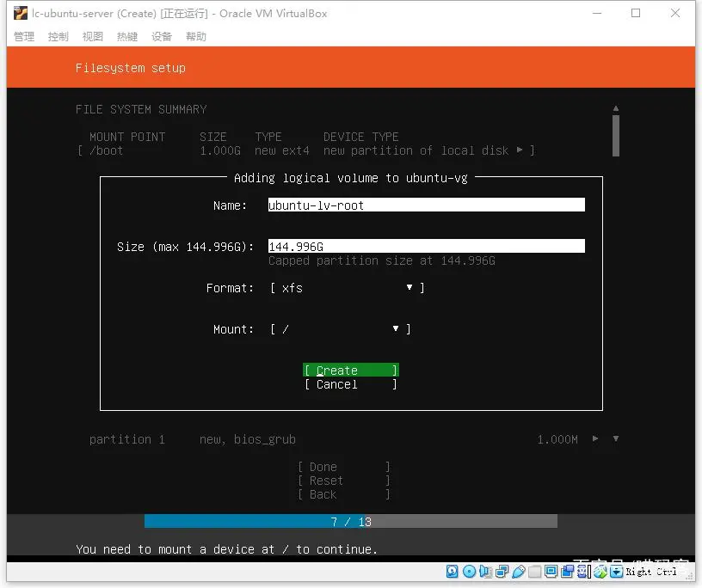
Task: Click the 'Size (max 144.996G):' label
Action: coord(185,247)
